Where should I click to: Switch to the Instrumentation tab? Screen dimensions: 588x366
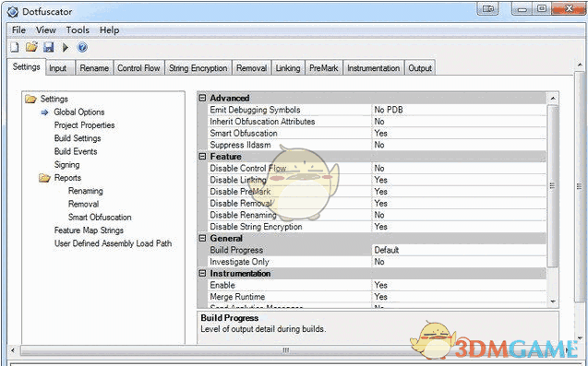click(x=374, y=68)
